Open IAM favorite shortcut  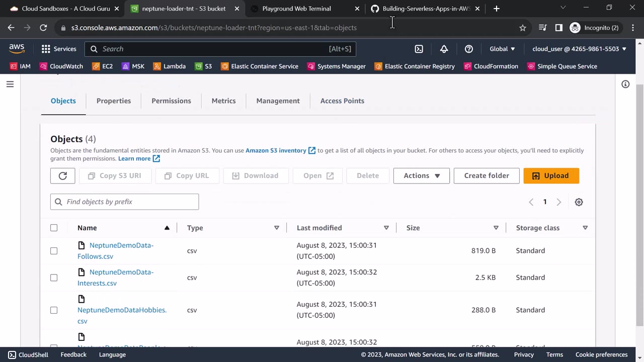(21, 66)
